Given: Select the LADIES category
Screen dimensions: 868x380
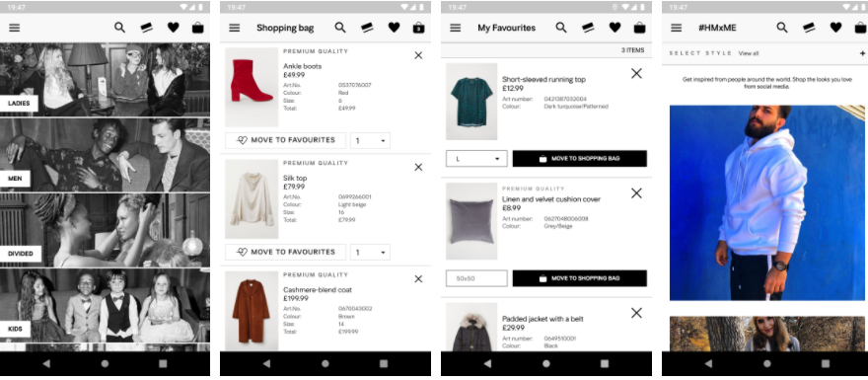Looking at the screenshot, I should pos(19,103).
